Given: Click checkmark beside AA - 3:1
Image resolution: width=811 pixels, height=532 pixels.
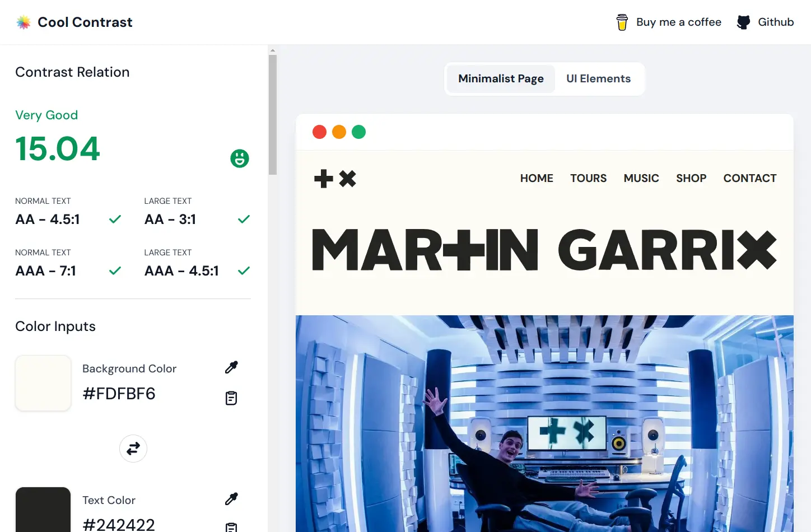Looking at the screenshot, I should (x=244, y=220).
